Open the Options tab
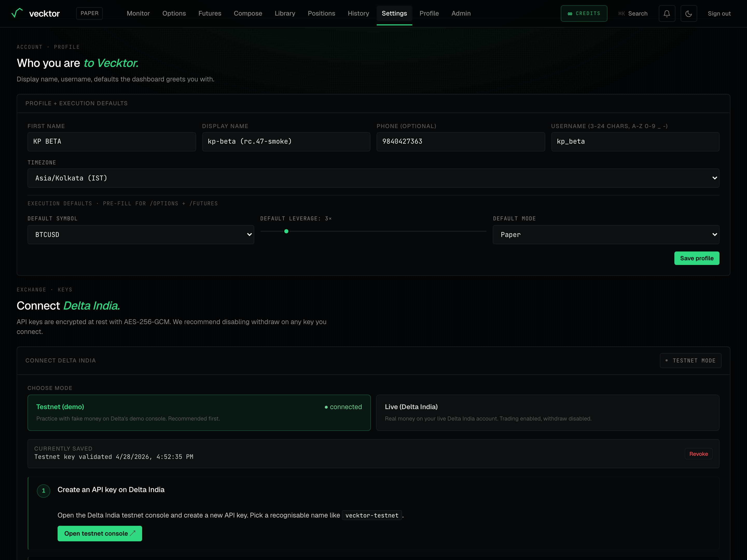 coord(174,13)
